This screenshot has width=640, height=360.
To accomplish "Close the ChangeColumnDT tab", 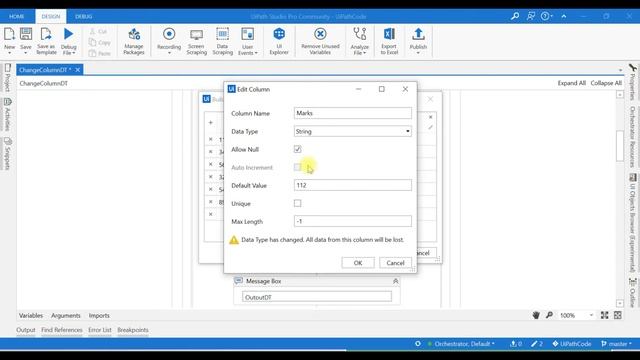I will click(78, 70).
